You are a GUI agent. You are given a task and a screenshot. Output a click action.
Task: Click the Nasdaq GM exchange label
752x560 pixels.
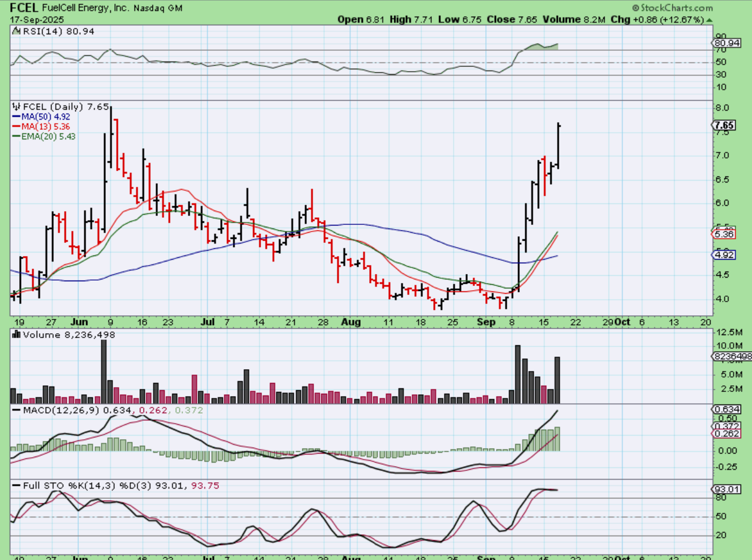click(158, 8)
